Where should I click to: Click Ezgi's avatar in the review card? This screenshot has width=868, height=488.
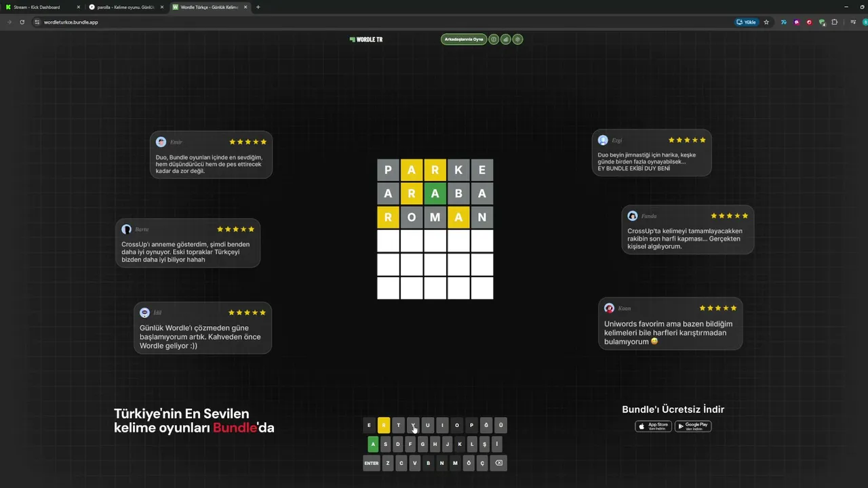[x=603, y=140]
